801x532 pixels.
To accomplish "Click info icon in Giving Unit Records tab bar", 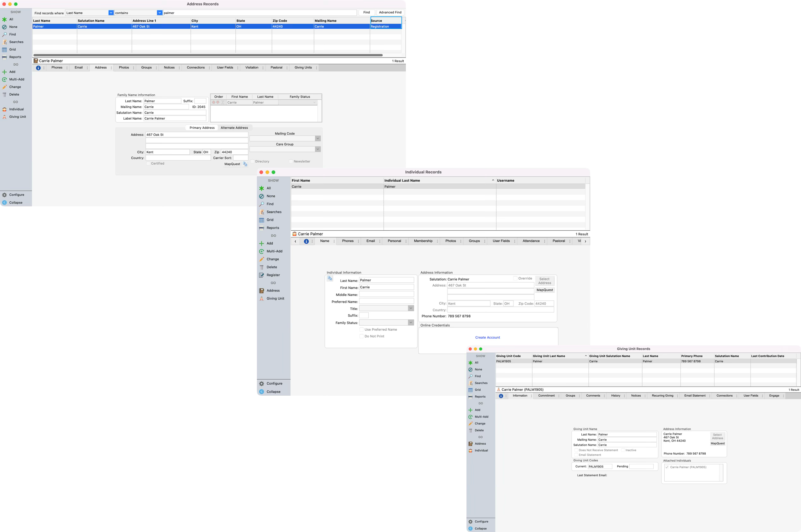I will [x=501, y=396].
